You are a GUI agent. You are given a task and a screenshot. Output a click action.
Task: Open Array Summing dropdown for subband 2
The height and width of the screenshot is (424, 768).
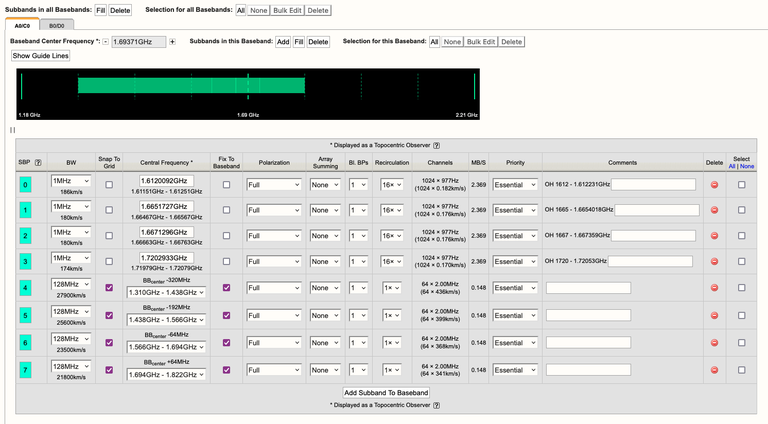325,236
